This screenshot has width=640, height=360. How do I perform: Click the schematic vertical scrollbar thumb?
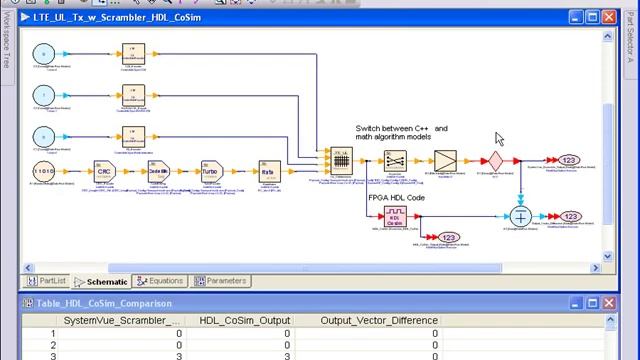(607, 164)
